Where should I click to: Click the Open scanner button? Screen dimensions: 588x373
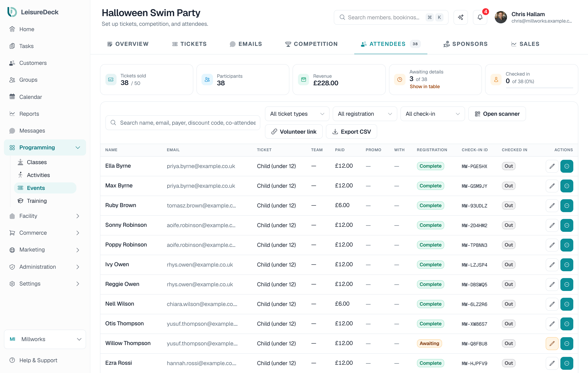(x=497, y=114)
